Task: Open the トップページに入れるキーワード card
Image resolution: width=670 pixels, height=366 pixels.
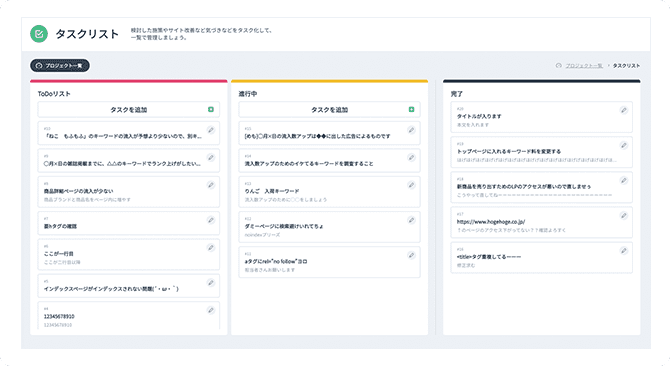Action: pyautogui.click(x=541, y=152)
